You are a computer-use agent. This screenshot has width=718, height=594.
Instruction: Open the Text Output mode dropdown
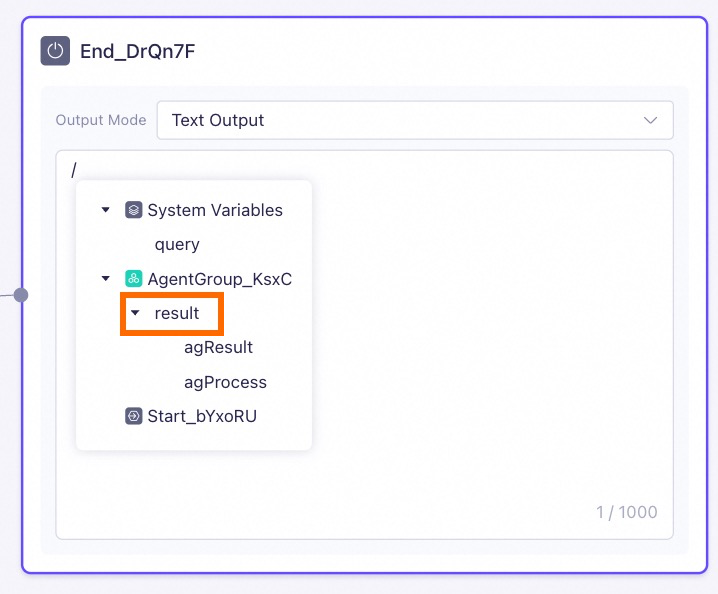415,120
